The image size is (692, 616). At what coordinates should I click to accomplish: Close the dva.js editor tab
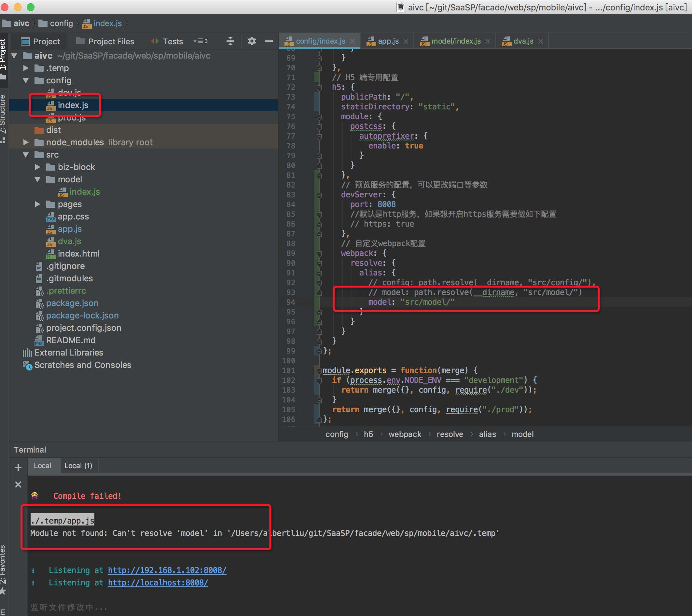coord(541,41)
